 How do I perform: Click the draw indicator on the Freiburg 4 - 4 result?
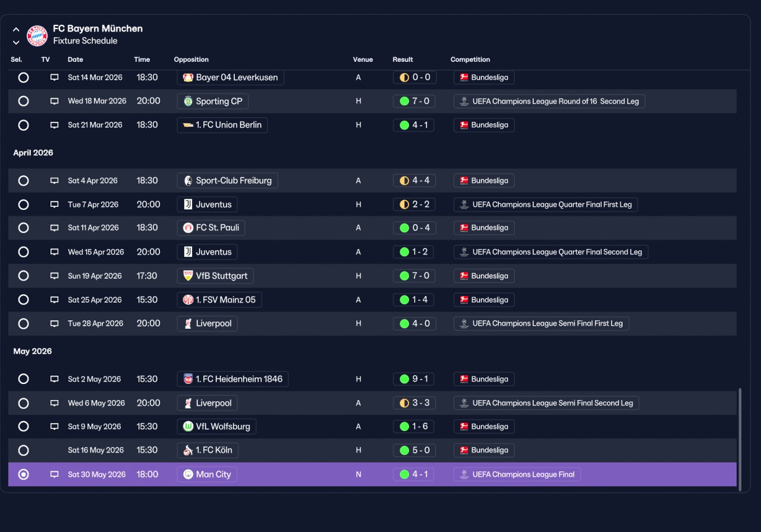[404, 181]
